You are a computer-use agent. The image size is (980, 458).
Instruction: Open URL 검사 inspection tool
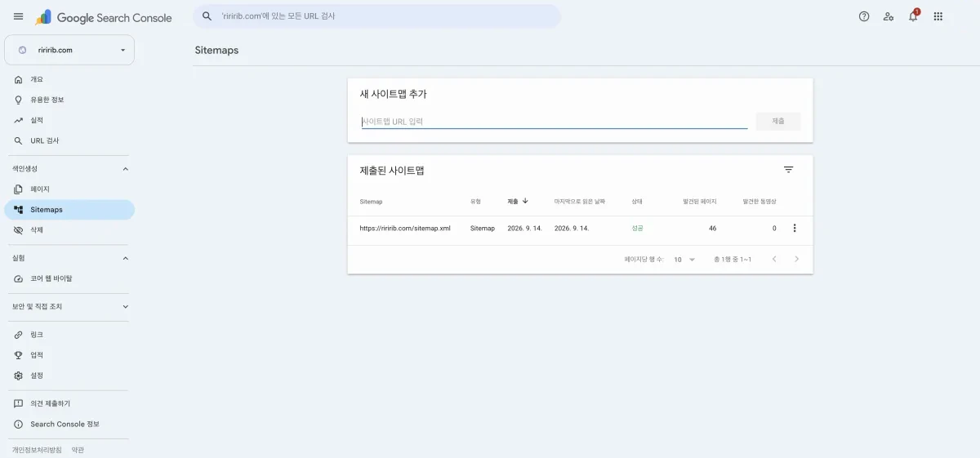[69, 140]
